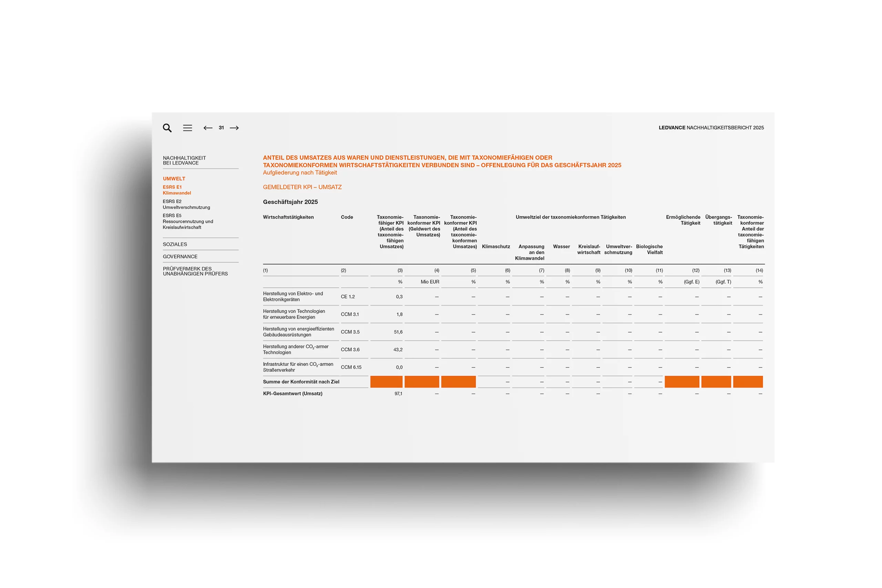The width and height of the screenshot is (882, 588).
Task: Select the UMWELT section heading
Action: 174,179
